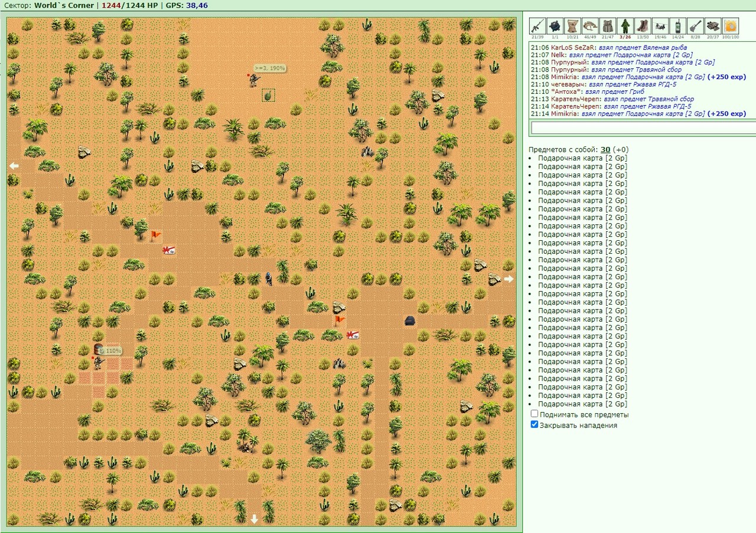Click the soldier labeled 110%
This screenshot has width=756, height=533.
98,362
